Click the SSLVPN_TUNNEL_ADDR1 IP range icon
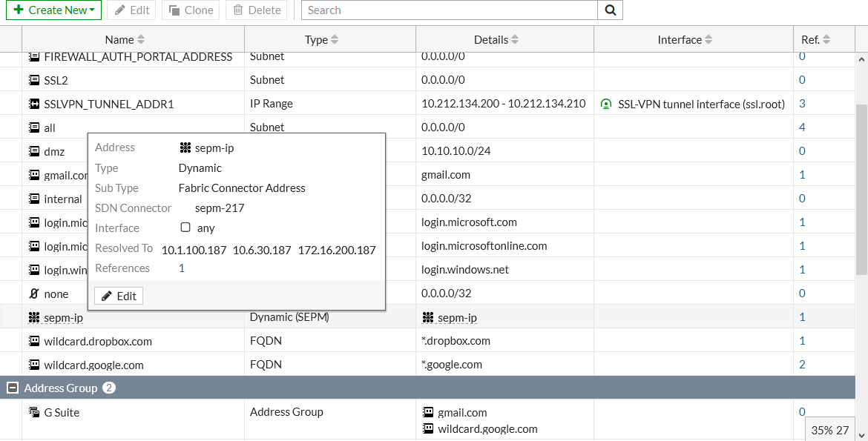 [x=34, y=104]
